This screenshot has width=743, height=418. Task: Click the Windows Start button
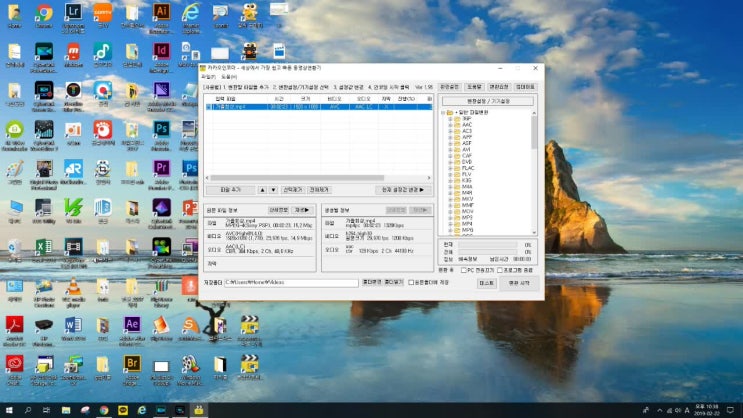tap(8, 410)
